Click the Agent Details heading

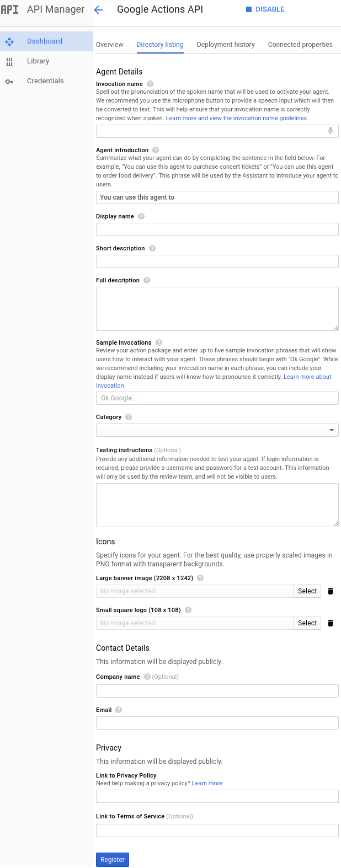click(x=119, y=72)
